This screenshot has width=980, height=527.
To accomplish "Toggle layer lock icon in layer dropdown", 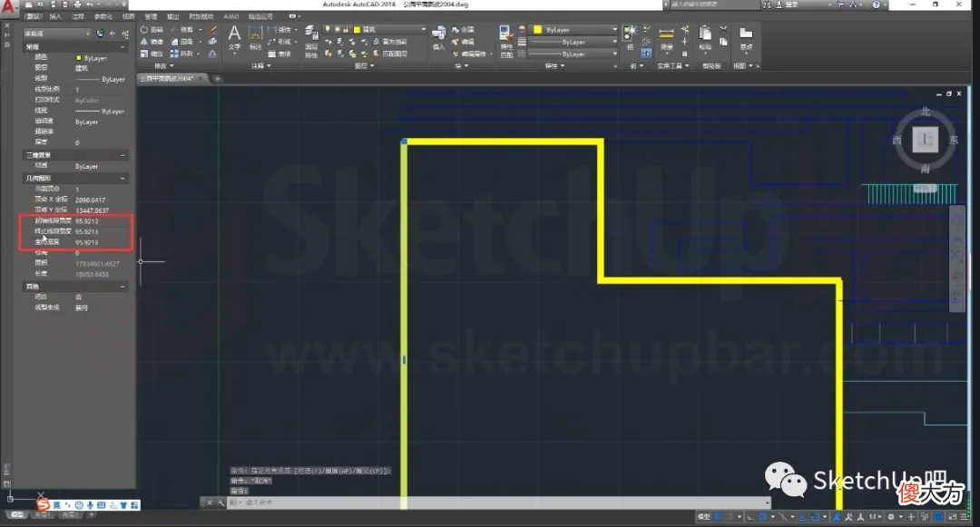I will [347, 29].
